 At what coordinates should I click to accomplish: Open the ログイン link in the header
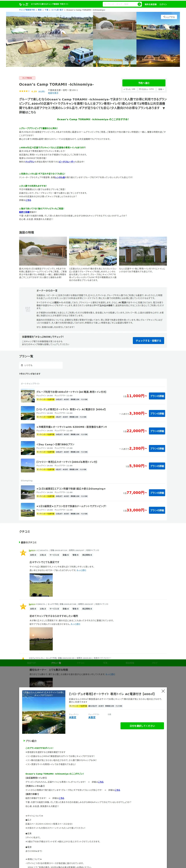pyautogui.click(x=163, y=4)
